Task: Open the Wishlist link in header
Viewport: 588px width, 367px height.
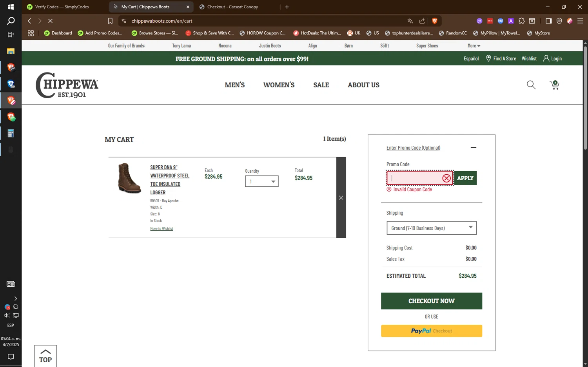Action: click(529, 58)
